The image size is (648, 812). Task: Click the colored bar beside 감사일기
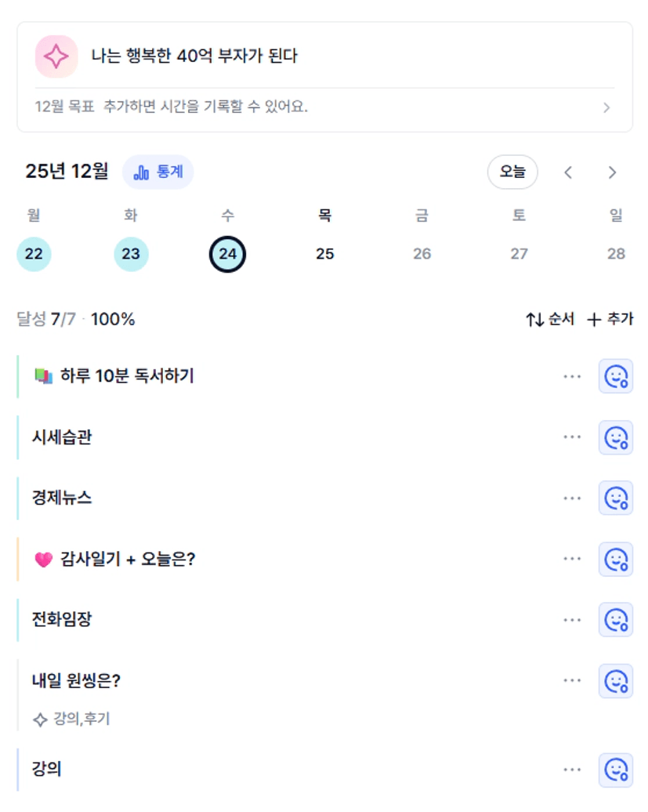click(17, 560)
